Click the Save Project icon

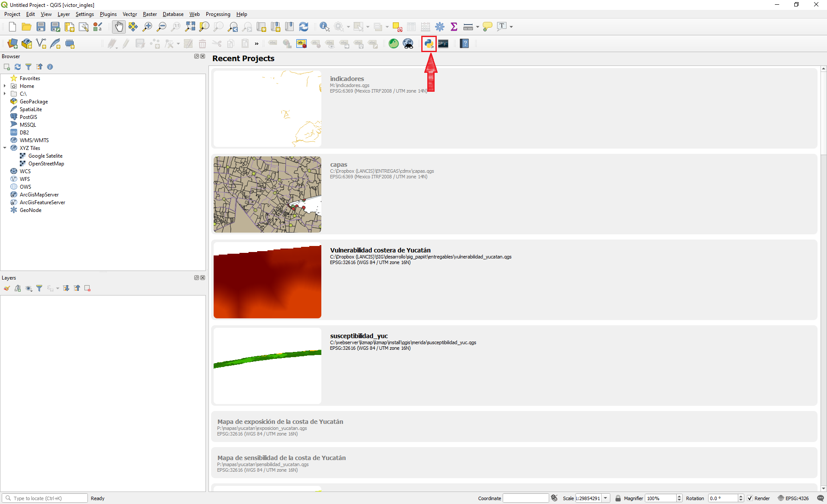(x=41, y=27)
